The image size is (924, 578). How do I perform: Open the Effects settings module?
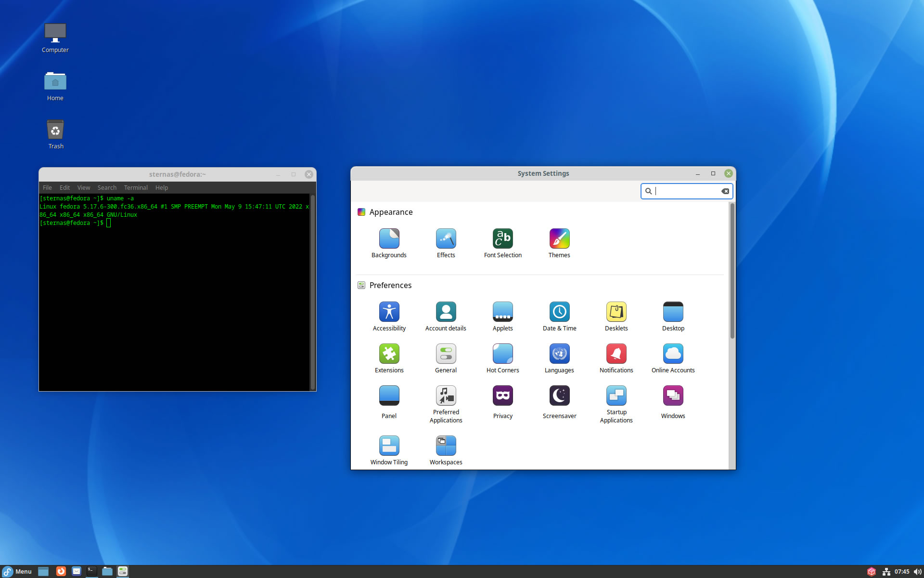click(x=446, y=243)
